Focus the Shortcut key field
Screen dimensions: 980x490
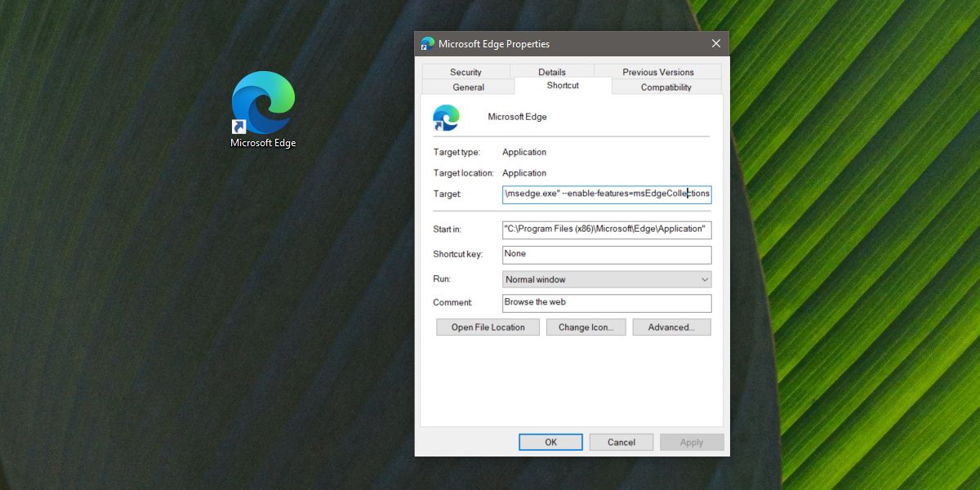607,255
